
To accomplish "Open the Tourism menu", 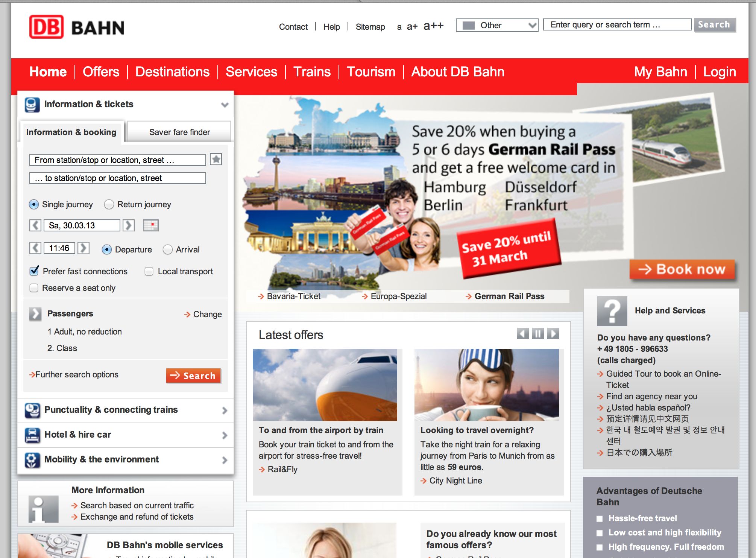I will pyautogui.click(x=371, y=72).
